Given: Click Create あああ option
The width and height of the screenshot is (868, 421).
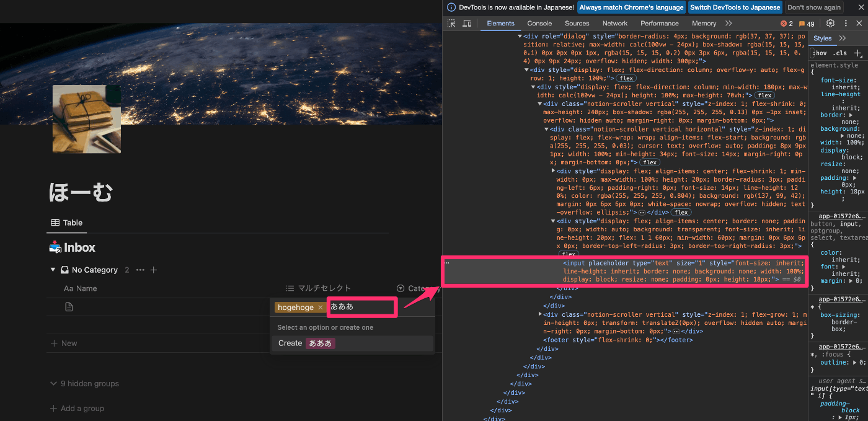Looking at the screenshot, I should [x=352, y=343].
